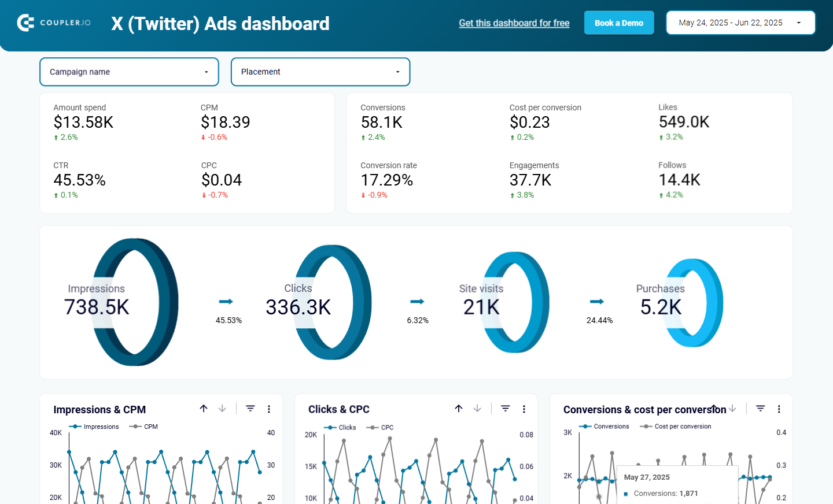Click the Site visits funnel ring
The image size is (833, 504).
tap(515, 302)
